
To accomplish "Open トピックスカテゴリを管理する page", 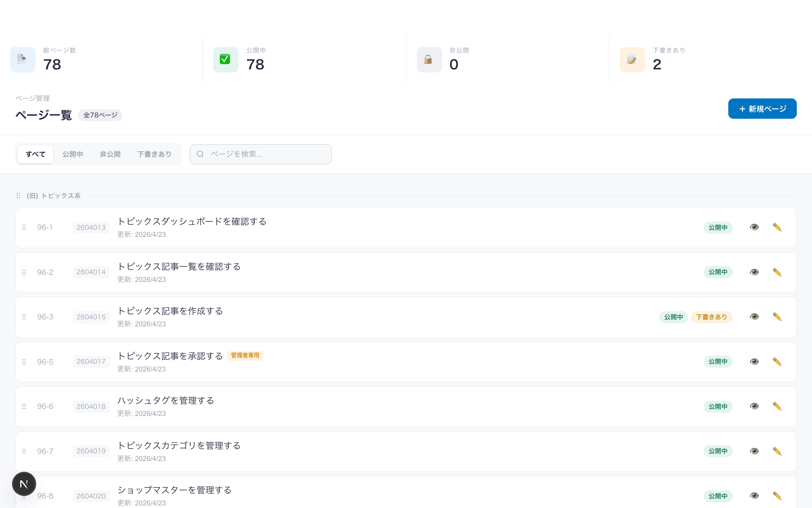I will (179, 445).
